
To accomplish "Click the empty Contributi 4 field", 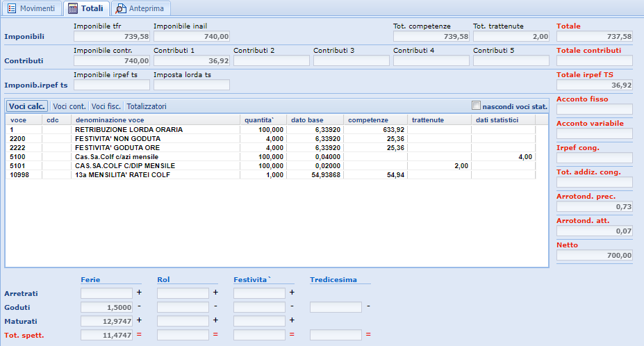I will click(431, 61).
